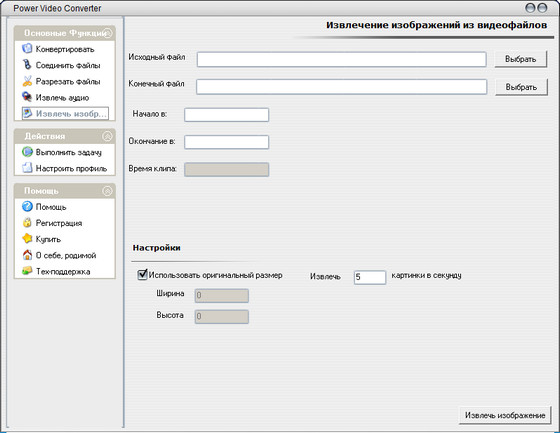Select the Соединить файлы icon
The image size is (560, 433).
(27, 65)
